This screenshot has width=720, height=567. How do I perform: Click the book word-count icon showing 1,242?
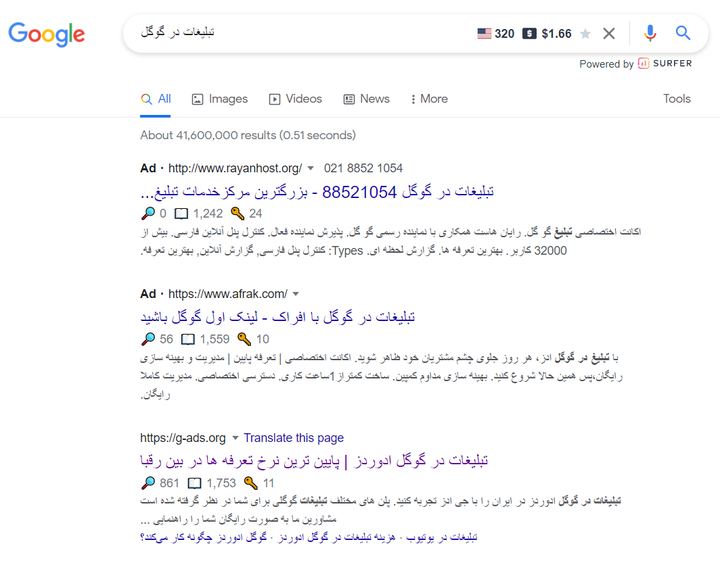click(x=181, y=213)
